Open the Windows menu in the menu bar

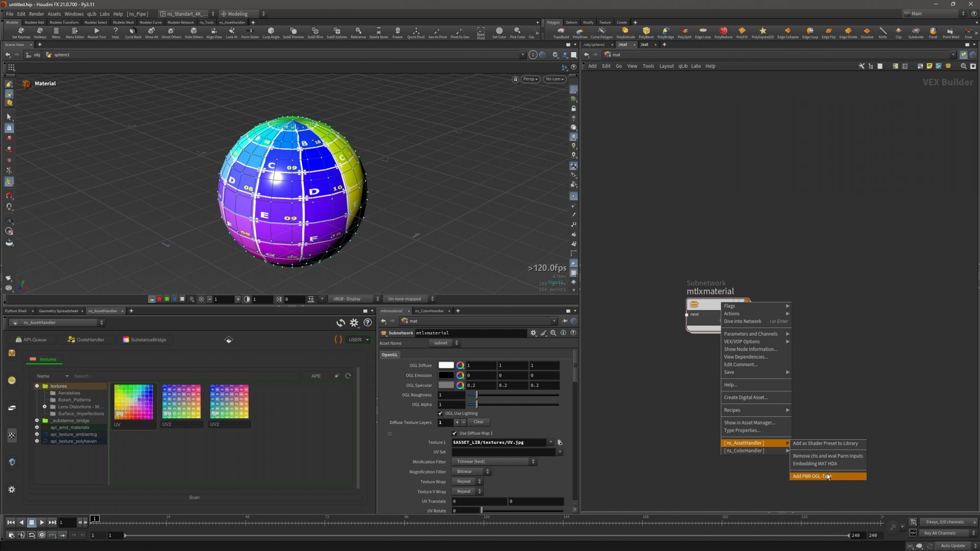pyautogui.click(x=73, y=14)
